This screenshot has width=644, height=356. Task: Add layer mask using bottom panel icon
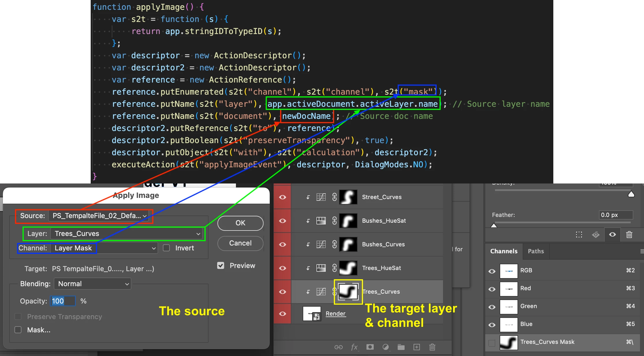[x=370, y=347]
